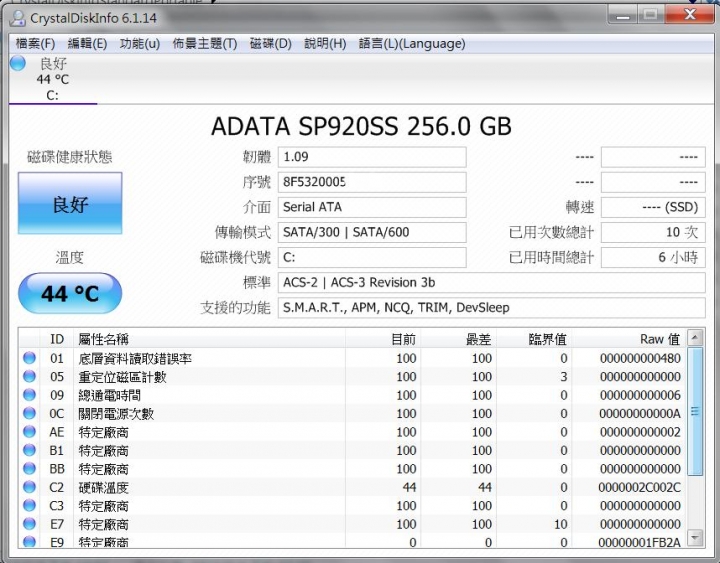Click the 44 °C temperature button
Image resolution: width=720 pixels, height=563 pixels.
(x=70, y=293)
